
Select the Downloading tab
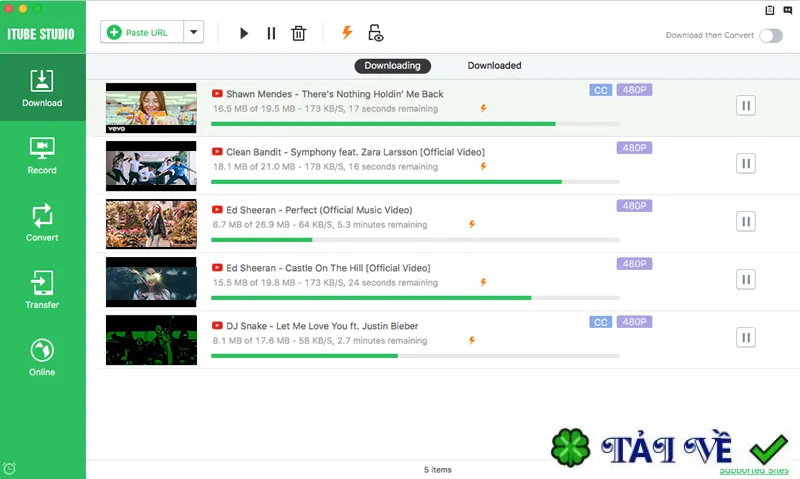[392, 66]
